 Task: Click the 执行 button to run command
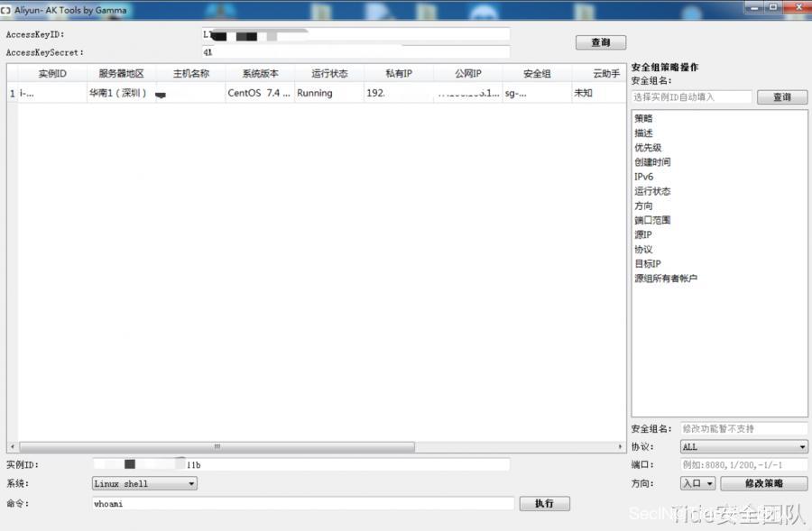pos(544,504)
